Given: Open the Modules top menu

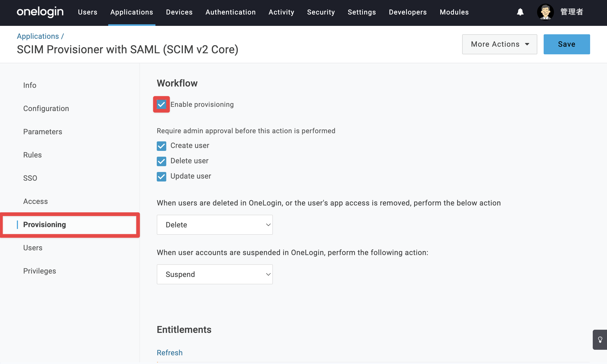Looking at the screenshot, I should pos(454,12).
